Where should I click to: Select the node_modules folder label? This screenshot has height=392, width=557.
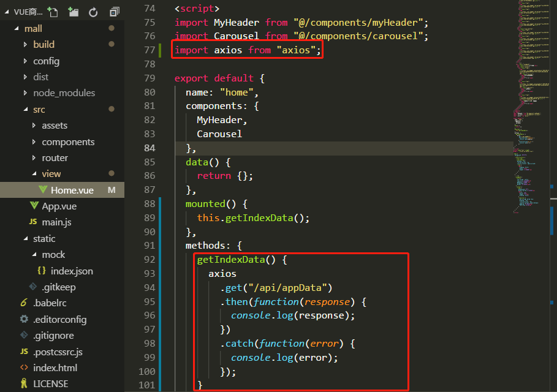pyautogui.click(x=64, y=93)
